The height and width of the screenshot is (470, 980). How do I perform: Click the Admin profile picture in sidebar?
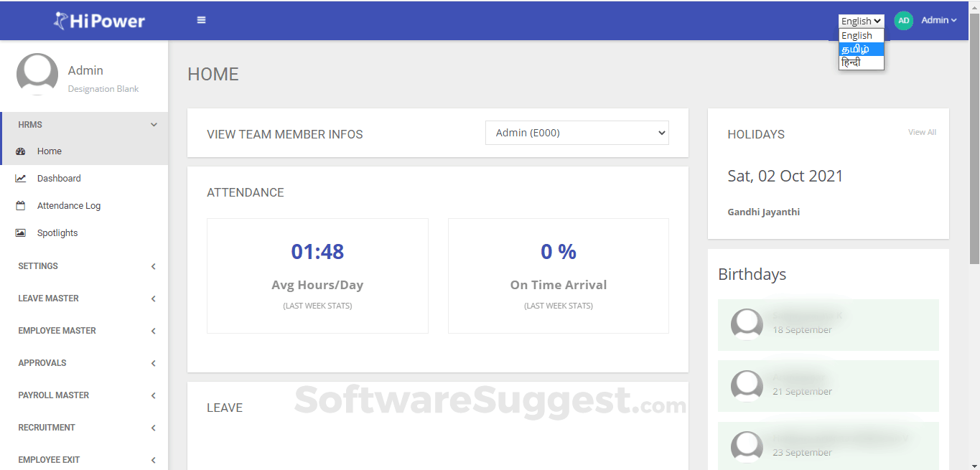37,74
